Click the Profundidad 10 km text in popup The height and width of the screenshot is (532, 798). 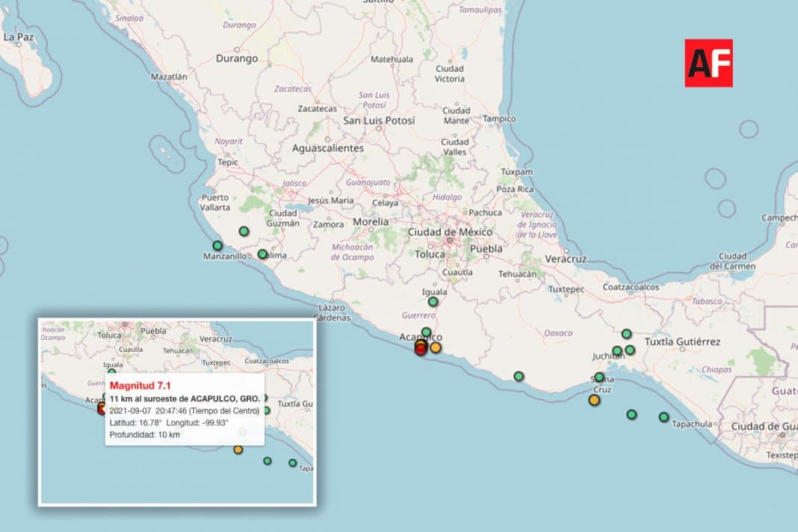pos(144,434)
